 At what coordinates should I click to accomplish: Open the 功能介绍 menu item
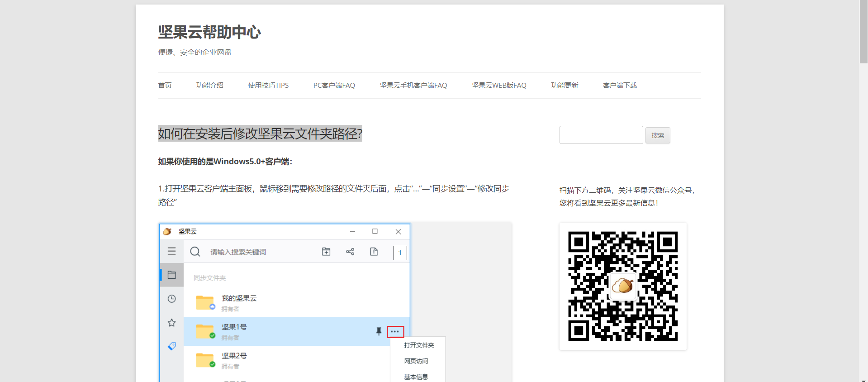click(209, 85)
